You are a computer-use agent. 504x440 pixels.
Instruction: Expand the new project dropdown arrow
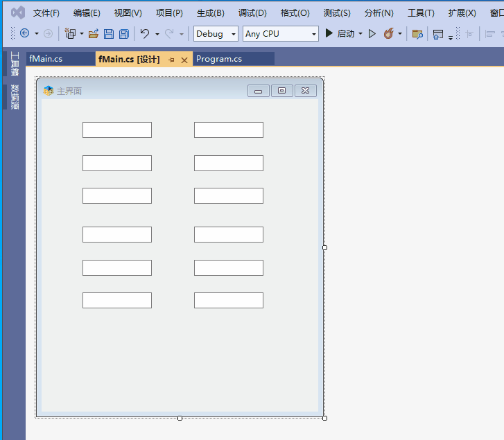click(x=82, y=34)
